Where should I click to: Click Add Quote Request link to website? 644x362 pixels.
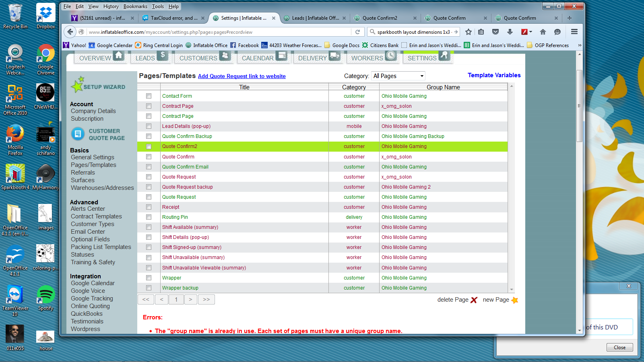[242, 76]
